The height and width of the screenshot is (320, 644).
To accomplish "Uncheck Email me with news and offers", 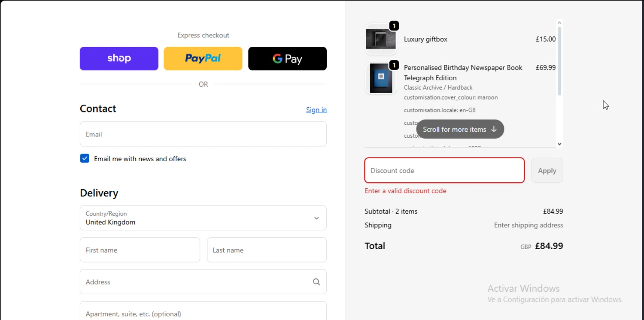I will pyautogui.click(x=85, y=159).
